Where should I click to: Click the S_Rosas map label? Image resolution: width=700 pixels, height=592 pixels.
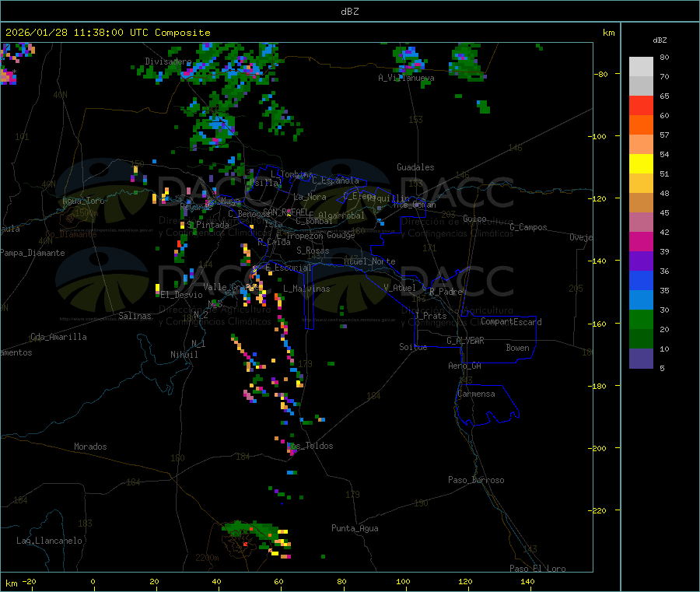click(x=313, y=250)
